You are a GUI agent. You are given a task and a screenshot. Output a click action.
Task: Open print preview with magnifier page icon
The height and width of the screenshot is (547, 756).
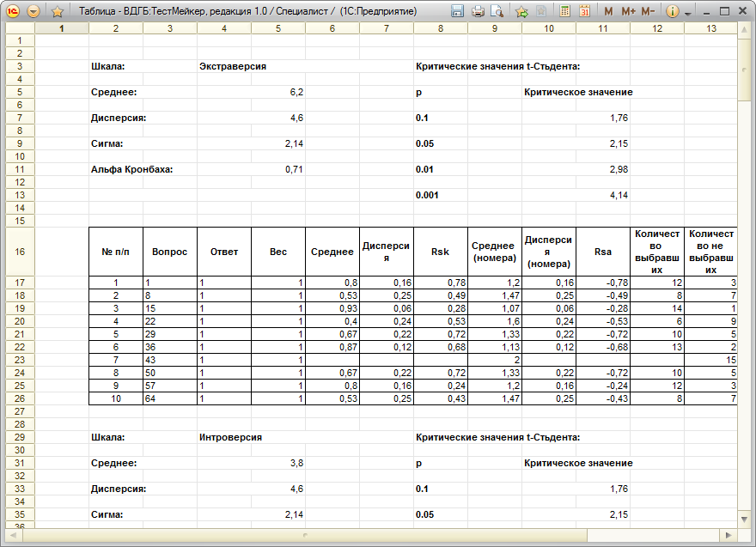(x=497, y=11)
